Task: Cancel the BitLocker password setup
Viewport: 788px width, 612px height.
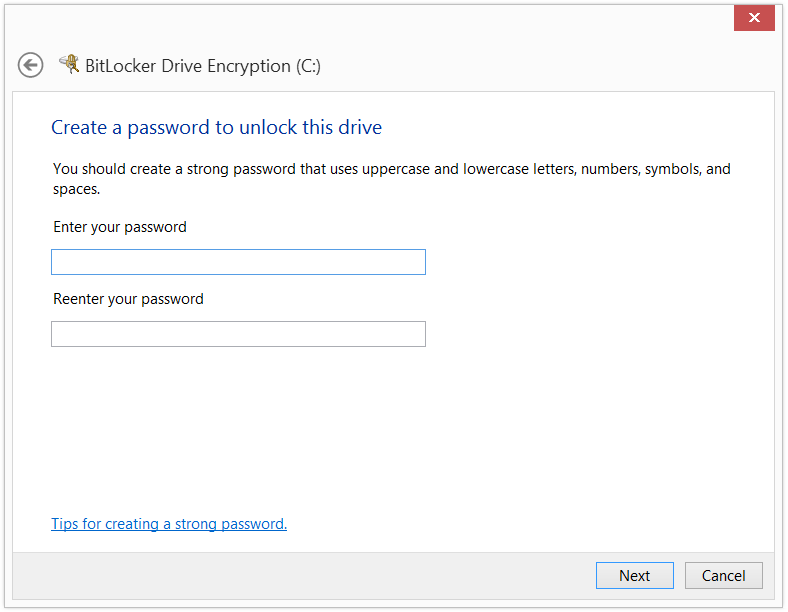Action: (724, 575)
